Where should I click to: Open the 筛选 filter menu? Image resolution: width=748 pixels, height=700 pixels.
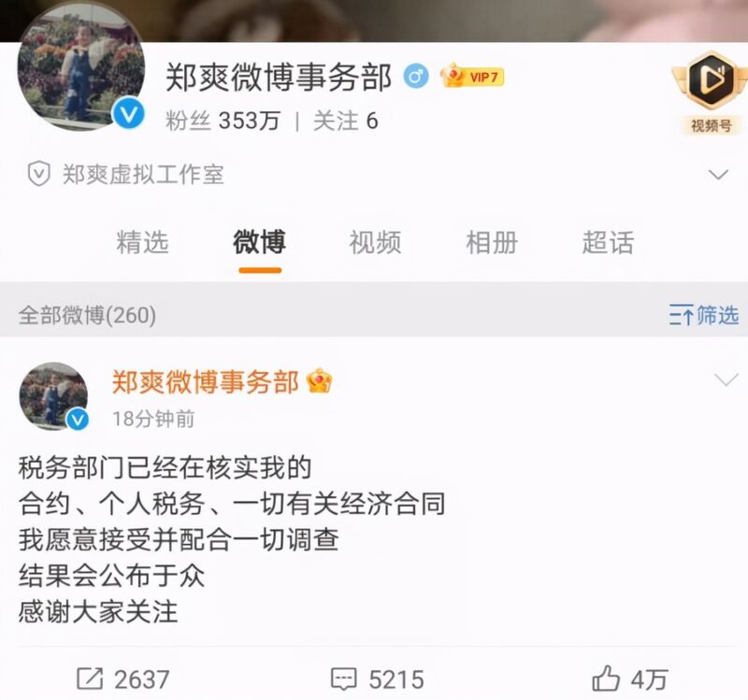point(704,315)
